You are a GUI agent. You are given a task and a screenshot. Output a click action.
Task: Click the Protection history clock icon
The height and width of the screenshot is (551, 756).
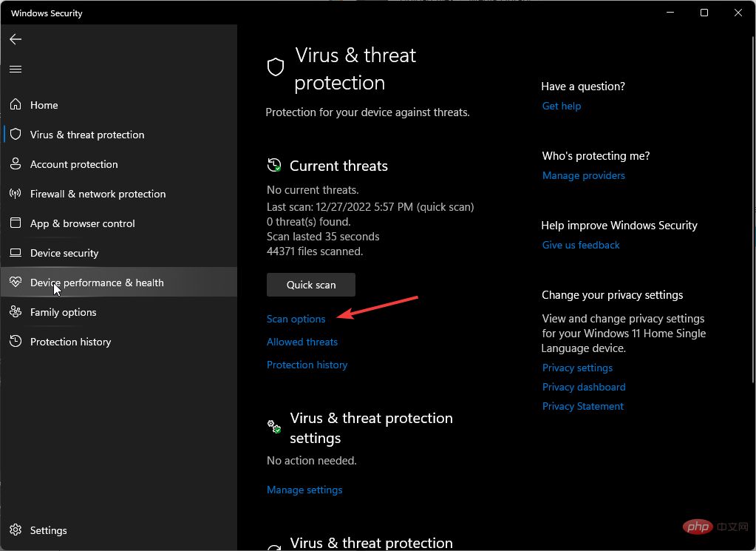click(16, 342)
